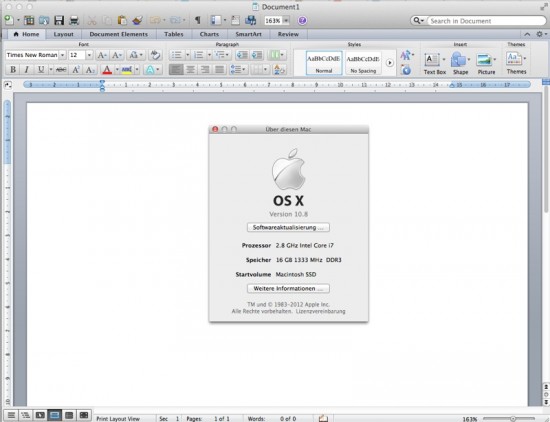The width and height of the screenshot is (550, 422).
Task: Open Word Help purple question icon
Action: pyautogui.click(x=302, y=21)
